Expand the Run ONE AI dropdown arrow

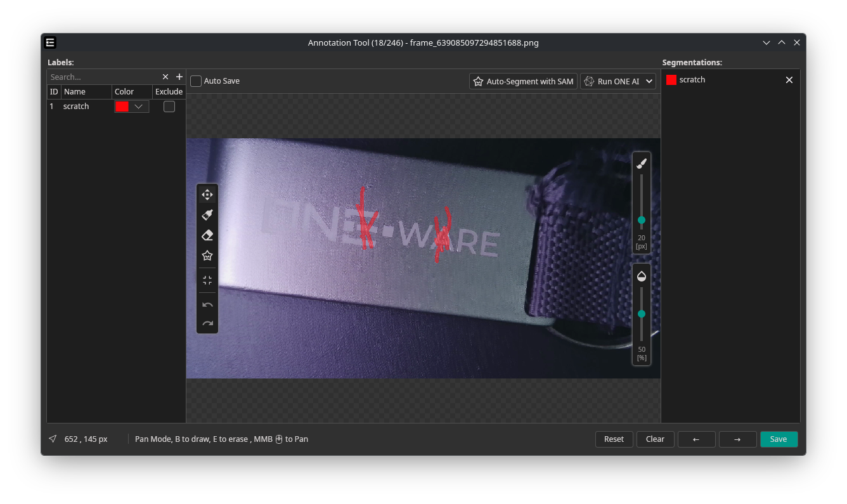(x=649, y=81)
